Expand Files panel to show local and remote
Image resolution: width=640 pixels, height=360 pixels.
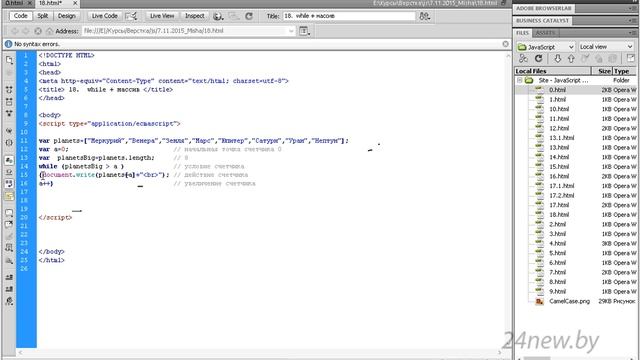point(631,58)
